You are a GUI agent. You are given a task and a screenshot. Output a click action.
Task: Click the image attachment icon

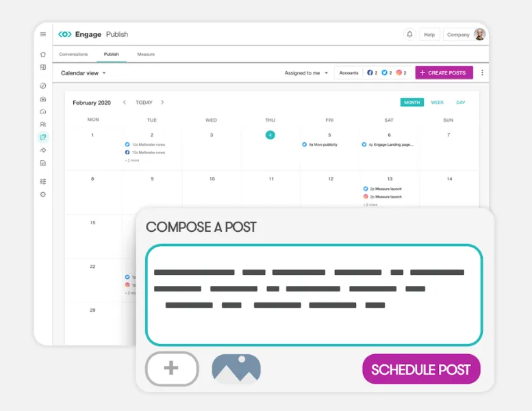236,369
